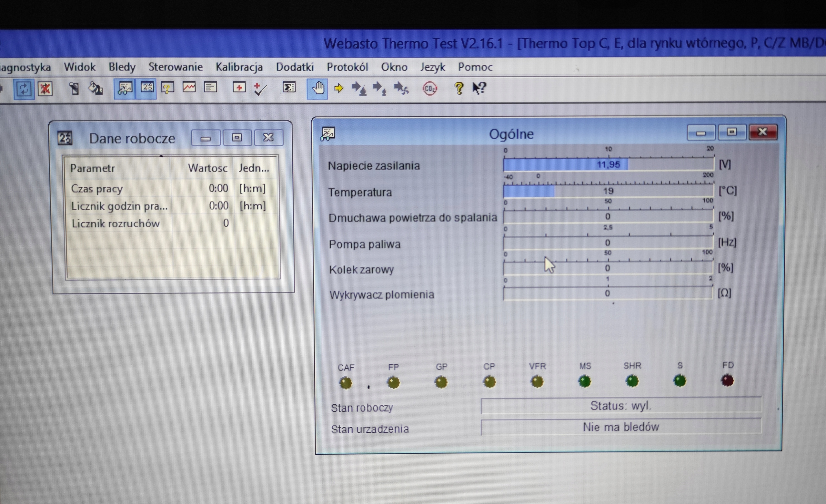Click the sigma summary toolbar icon
Viewport: 826px width, 504px height.
point(289,88)
